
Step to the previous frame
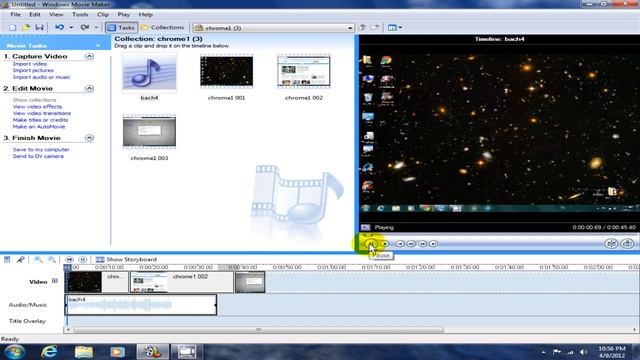pos(411,244)
